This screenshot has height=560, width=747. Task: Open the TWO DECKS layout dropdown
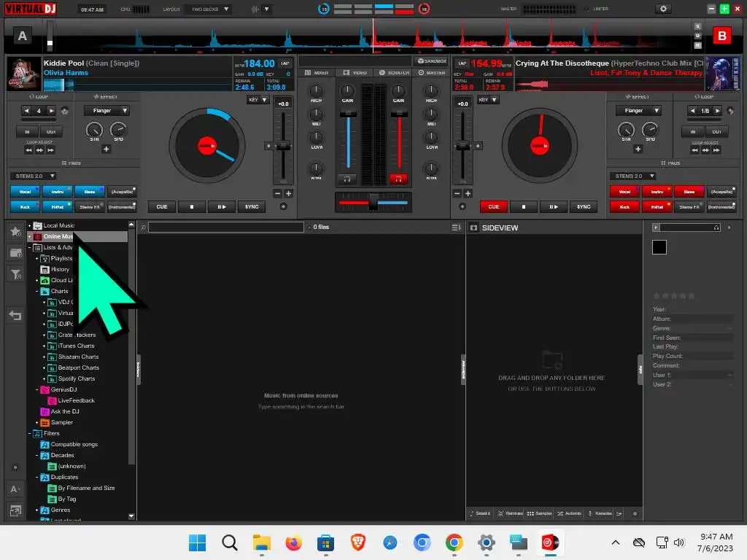click(209, 9)
